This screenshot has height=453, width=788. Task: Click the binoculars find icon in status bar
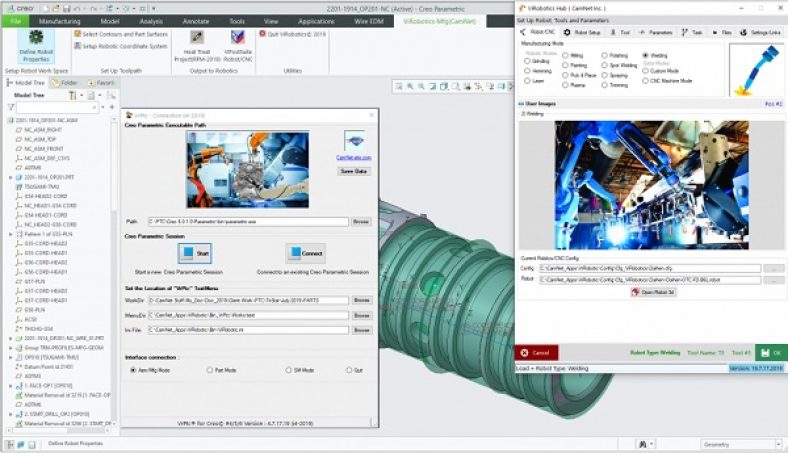[642, 444]
